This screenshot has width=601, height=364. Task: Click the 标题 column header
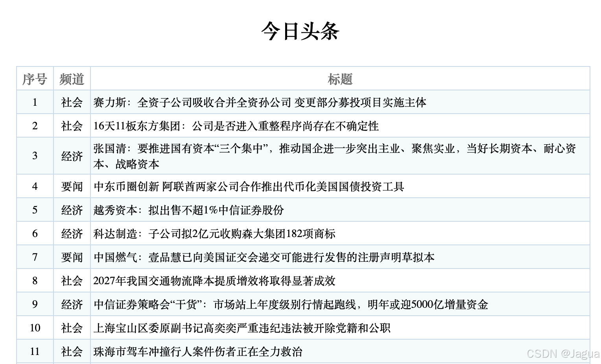(340, 79)
